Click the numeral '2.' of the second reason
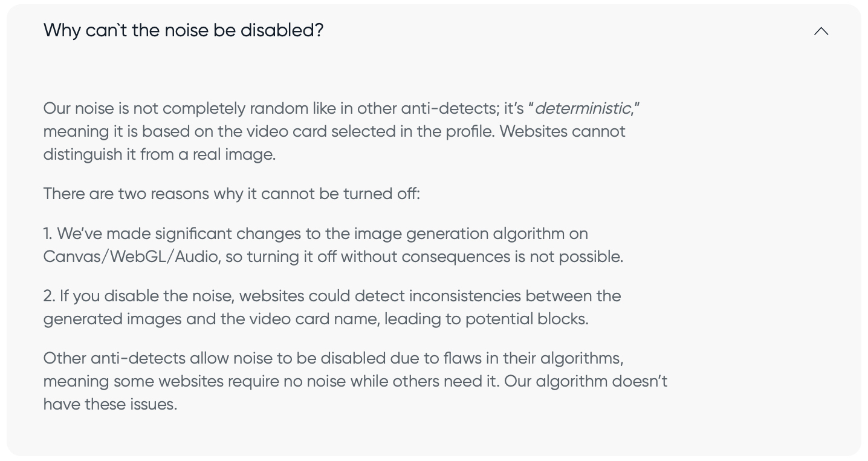 [49, 296]
